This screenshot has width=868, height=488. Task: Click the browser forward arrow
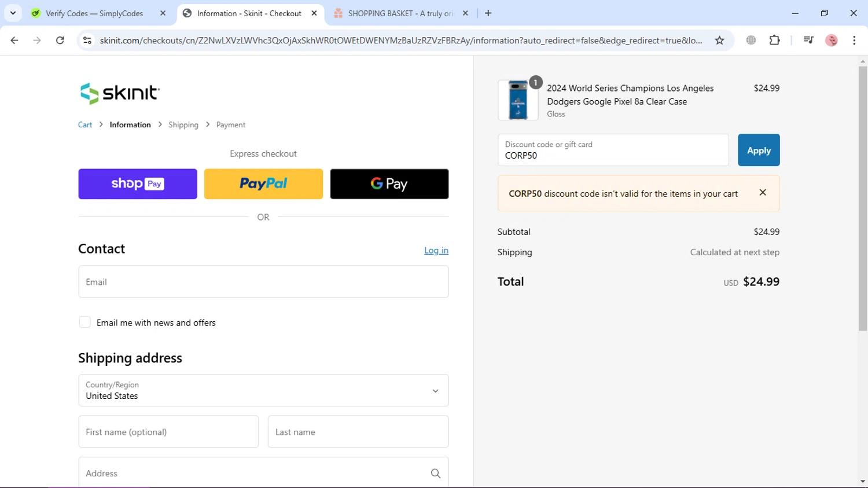(x=37, y=41)
